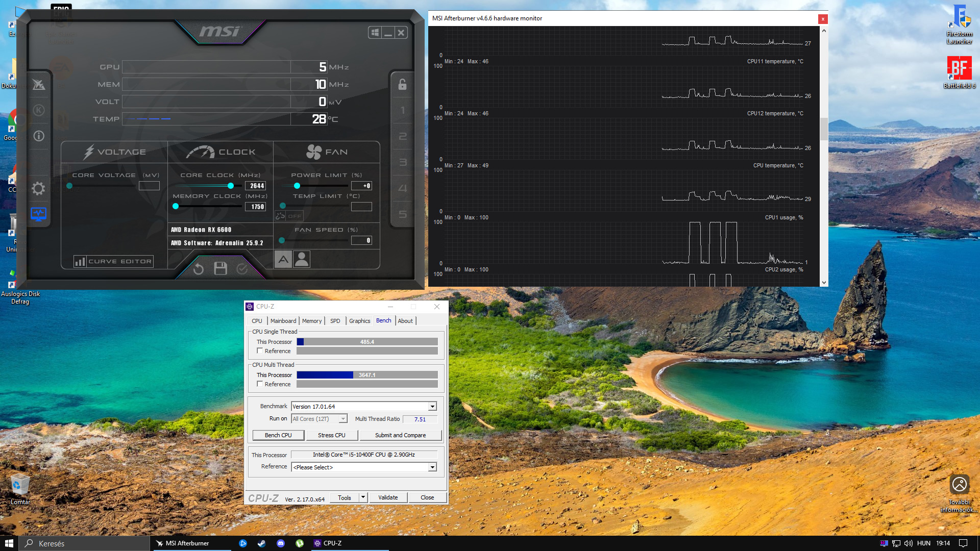The width and height of the screenshot is (980, 551).
Task: Click the user-defined fan profile icon
Action: 302,260
